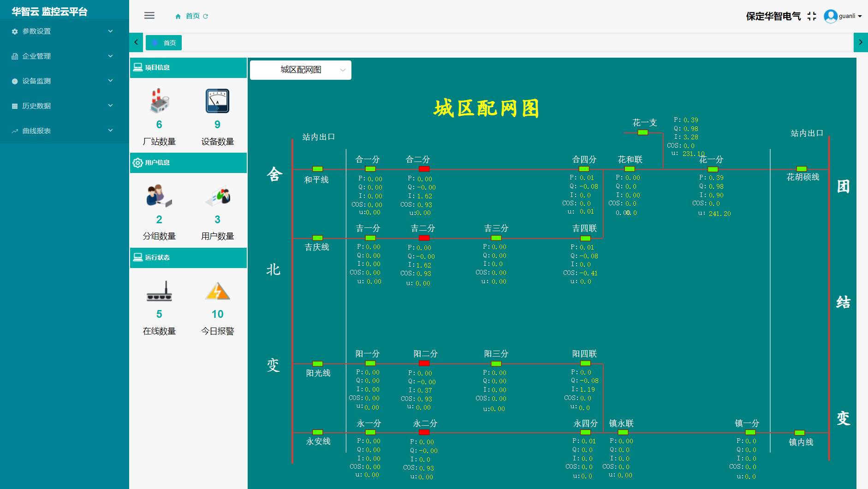The width and height of the screenshot is (868, 489).
Task: Click the 首页 breadcrumb link
Action: pos(193,16)
